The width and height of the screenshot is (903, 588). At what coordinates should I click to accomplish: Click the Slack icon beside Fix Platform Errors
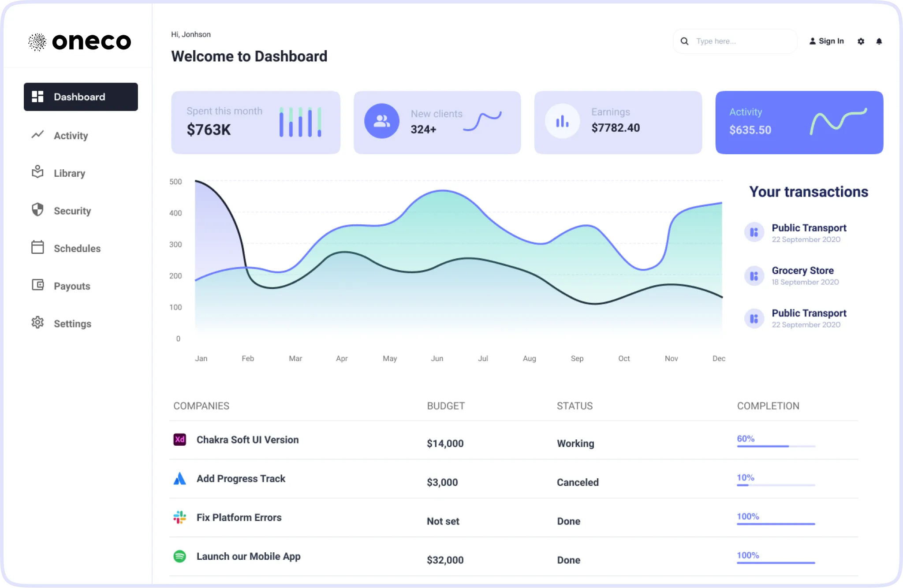click(x=179, y=517)
